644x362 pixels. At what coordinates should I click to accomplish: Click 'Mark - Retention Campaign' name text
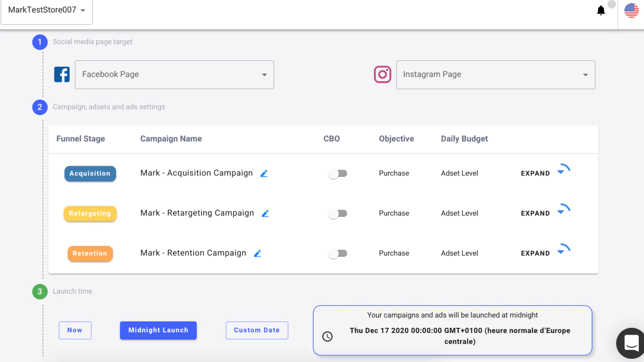point(193,253)
